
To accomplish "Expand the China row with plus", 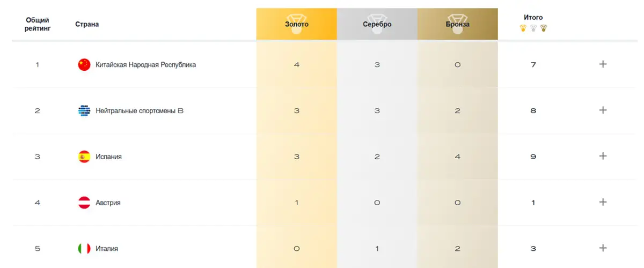I will (x=603, y=64).
